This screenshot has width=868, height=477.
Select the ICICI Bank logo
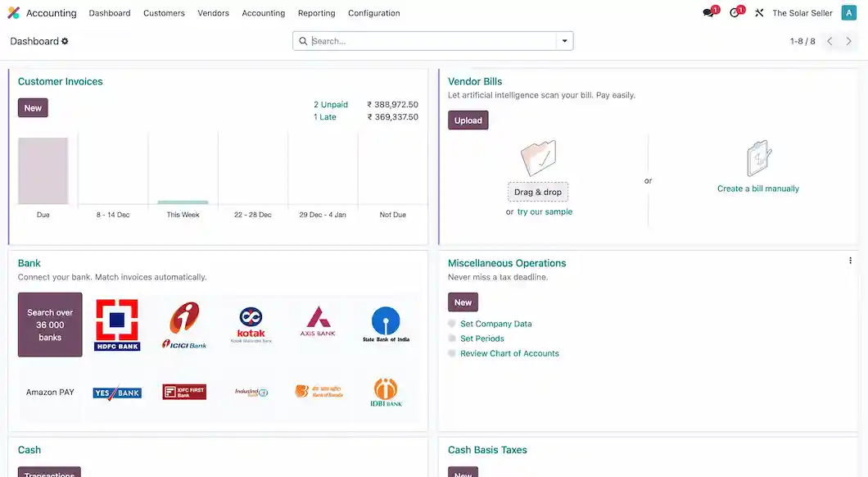click(184, 325)
